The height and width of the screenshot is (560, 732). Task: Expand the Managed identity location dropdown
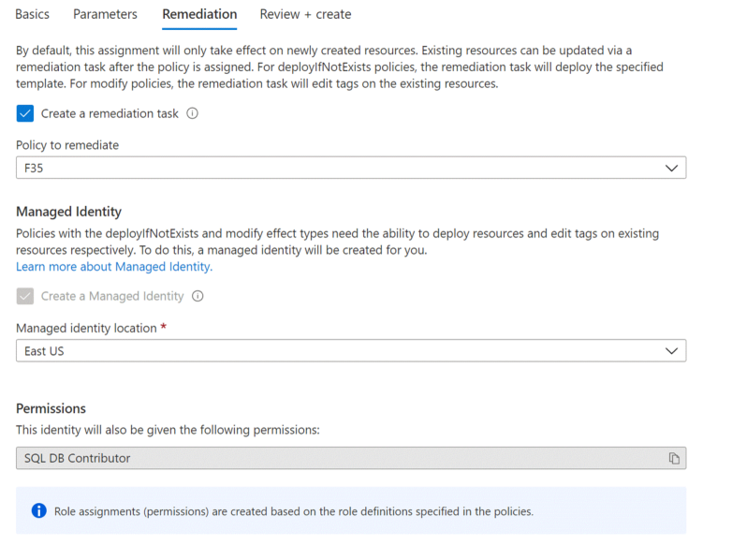click(x=351, y=351)
